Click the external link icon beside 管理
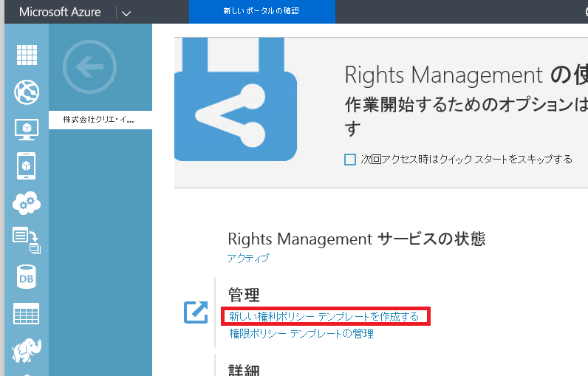This screenshot has width=588, height=376. click(196, 312)
